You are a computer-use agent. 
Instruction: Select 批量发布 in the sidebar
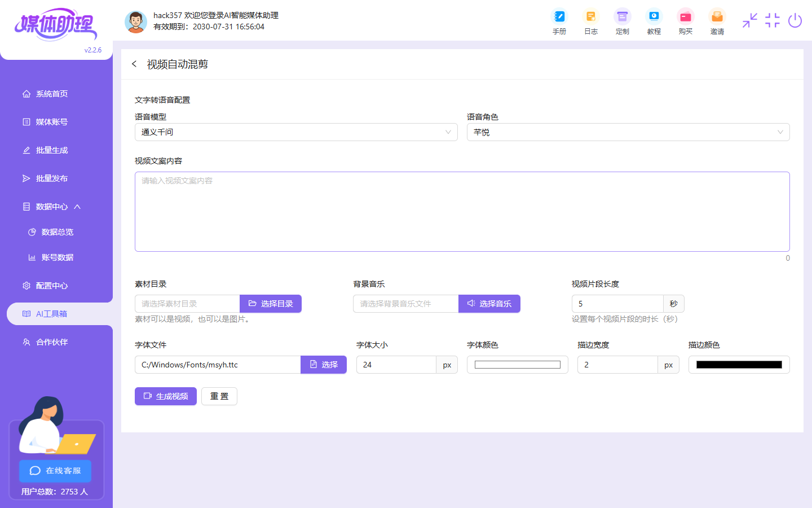click(x=51, y=178)
